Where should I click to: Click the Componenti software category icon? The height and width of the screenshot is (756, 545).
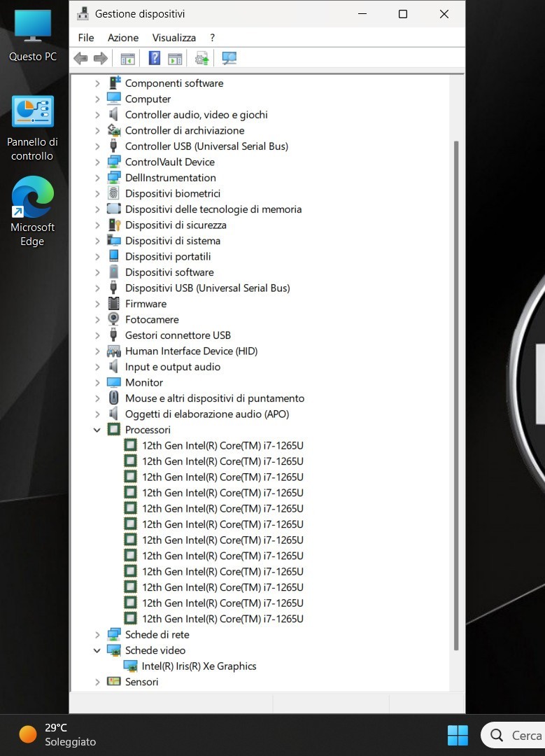[114, 83]
